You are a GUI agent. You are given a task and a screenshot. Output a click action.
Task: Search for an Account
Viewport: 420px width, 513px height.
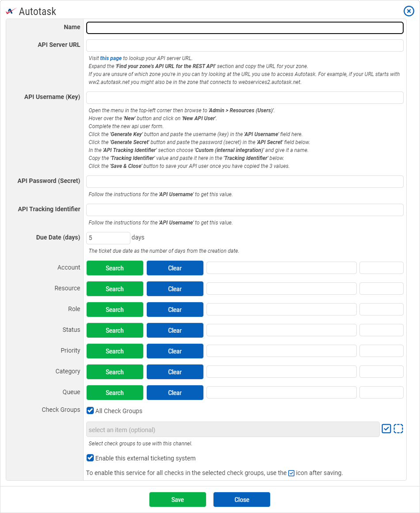click(115, 268)
